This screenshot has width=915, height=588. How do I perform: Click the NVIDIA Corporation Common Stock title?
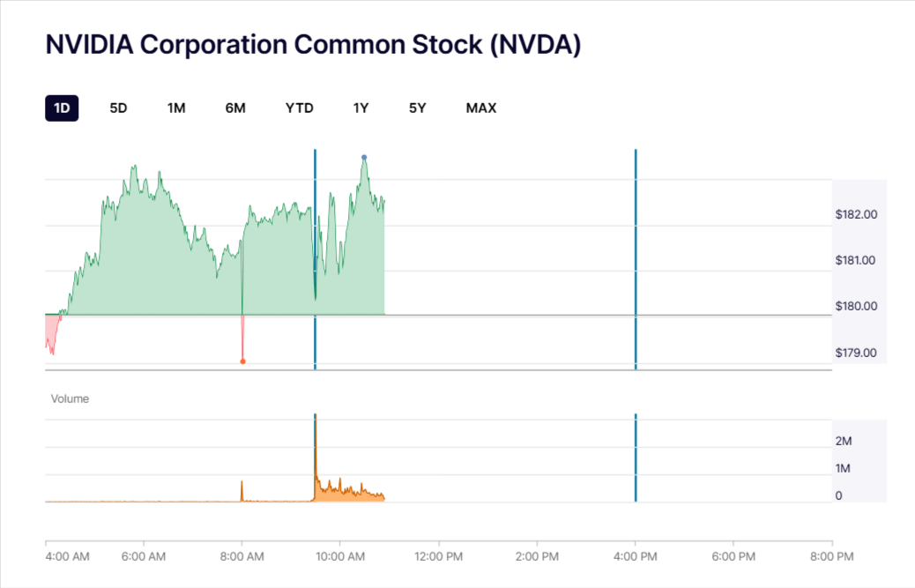tap(313, 44)
